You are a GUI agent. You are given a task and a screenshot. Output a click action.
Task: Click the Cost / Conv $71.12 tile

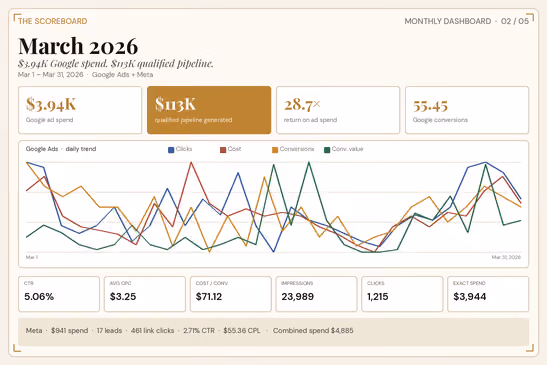[x=231, y=294]
